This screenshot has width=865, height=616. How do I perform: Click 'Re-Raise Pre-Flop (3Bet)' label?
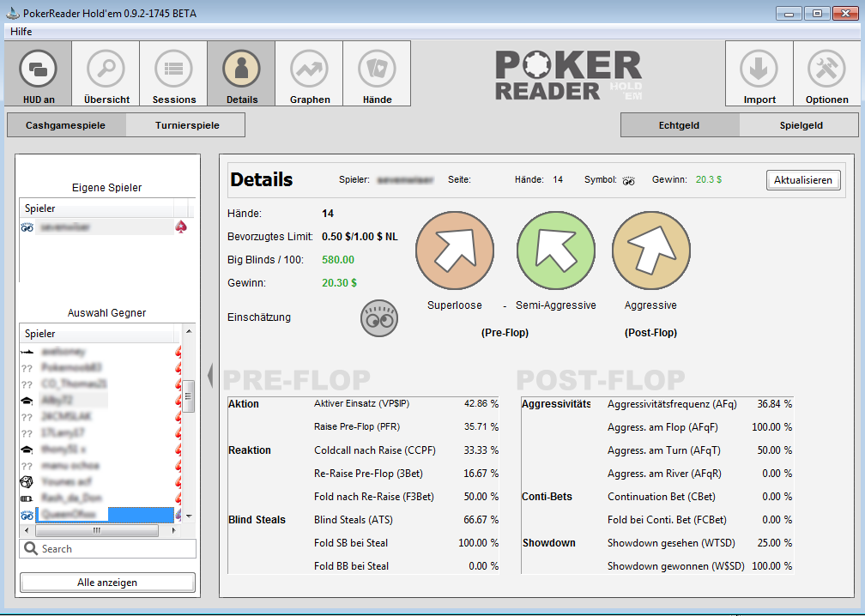point(368,474)
